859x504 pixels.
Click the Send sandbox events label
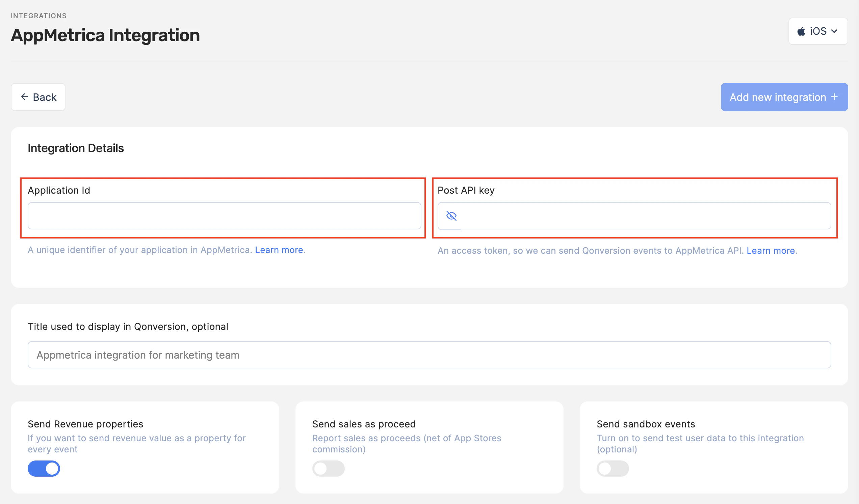point(646,424)
